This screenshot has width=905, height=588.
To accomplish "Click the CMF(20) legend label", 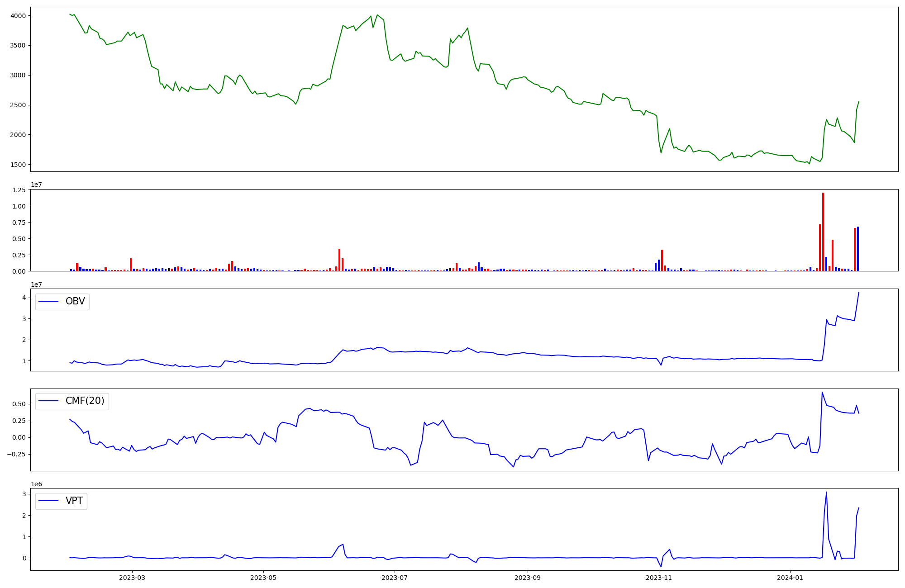I will click(x=85, y=401).
